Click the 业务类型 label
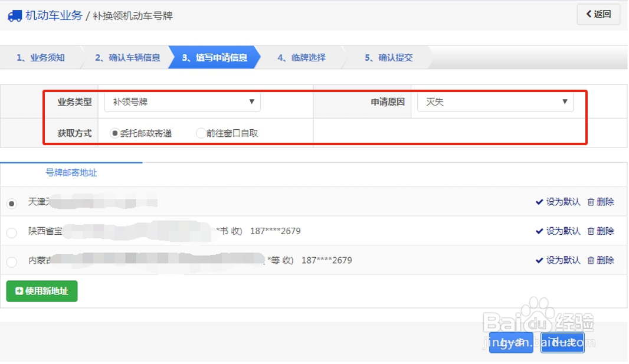This screenshot has width=629, height=364. 74,102
